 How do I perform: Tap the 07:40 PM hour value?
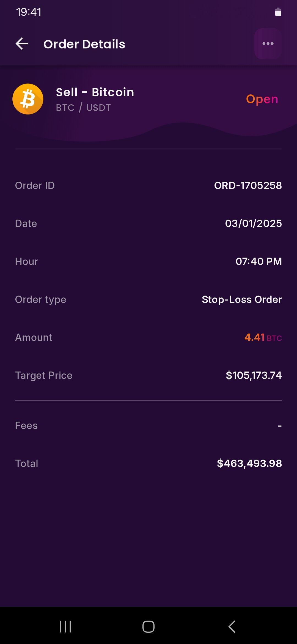[258, 261]
